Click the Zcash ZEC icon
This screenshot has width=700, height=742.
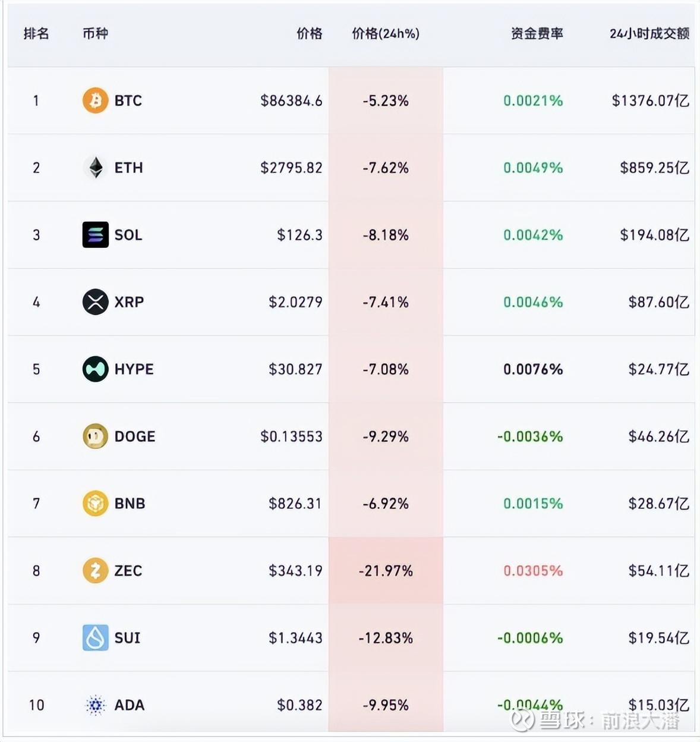[x=95, y=571]
